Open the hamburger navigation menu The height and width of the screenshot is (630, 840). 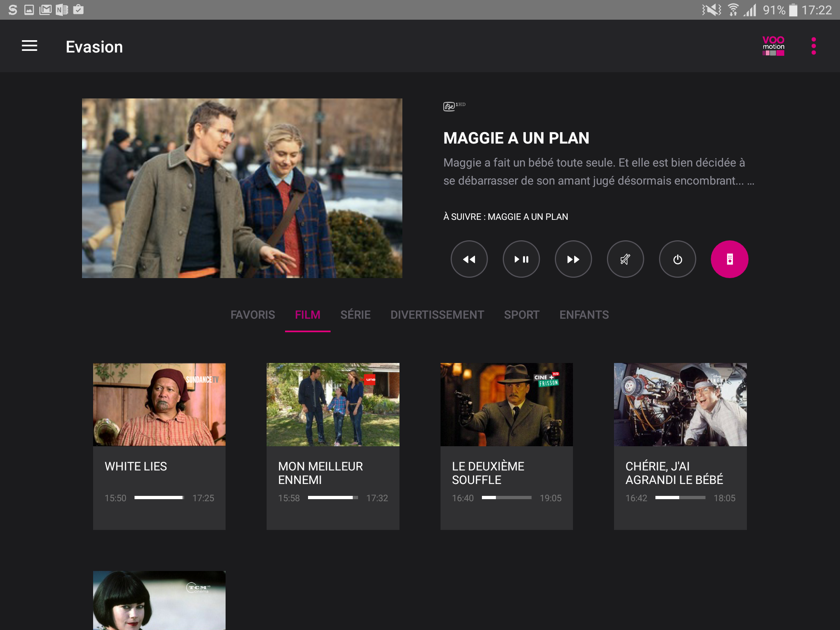(30, 46)
